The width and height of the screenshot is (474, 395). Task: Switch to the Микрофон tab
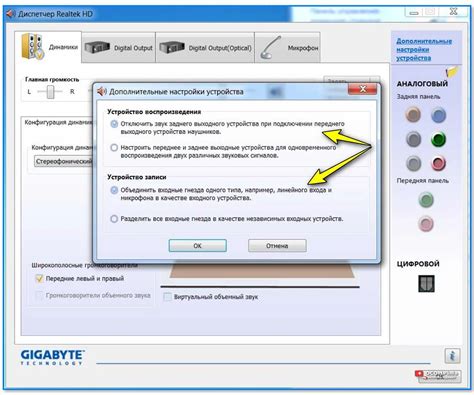(x=288, y=47)
